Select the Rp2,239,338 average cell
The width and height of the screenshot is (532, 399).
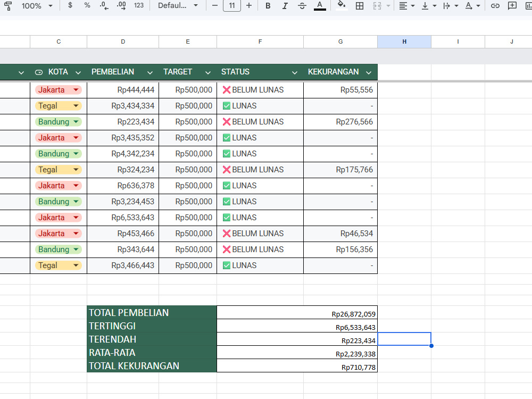[297, 352]
